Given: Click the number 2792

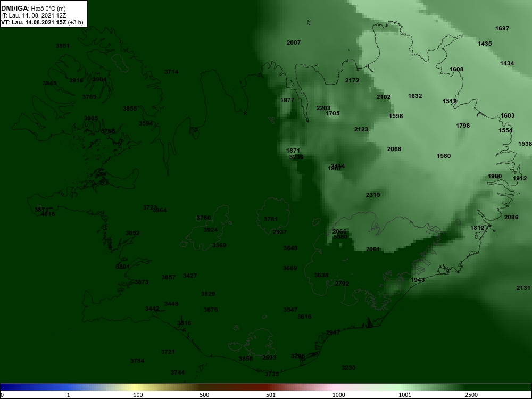Looking at the screenshot, I should pos(342,284).
